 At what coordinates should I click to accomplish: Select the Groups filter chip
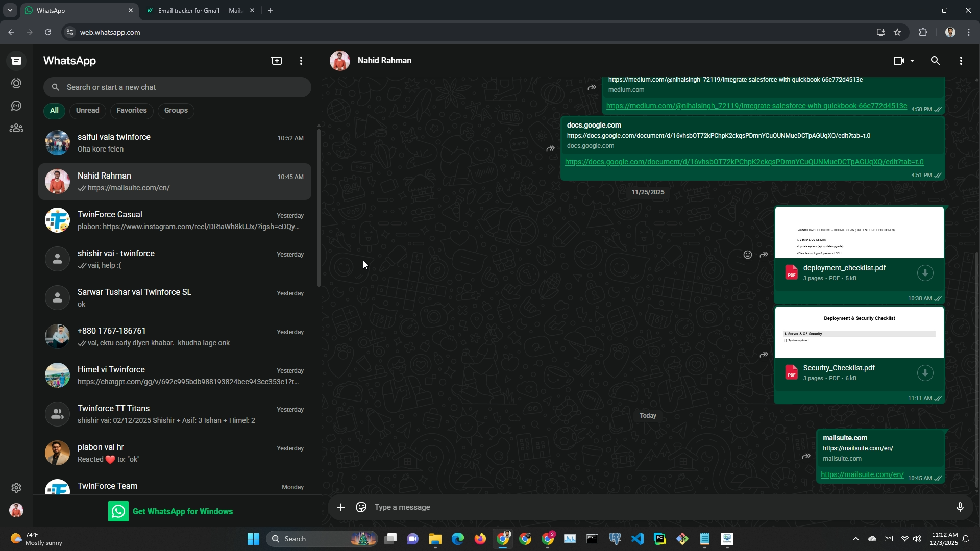pos(176,110)
